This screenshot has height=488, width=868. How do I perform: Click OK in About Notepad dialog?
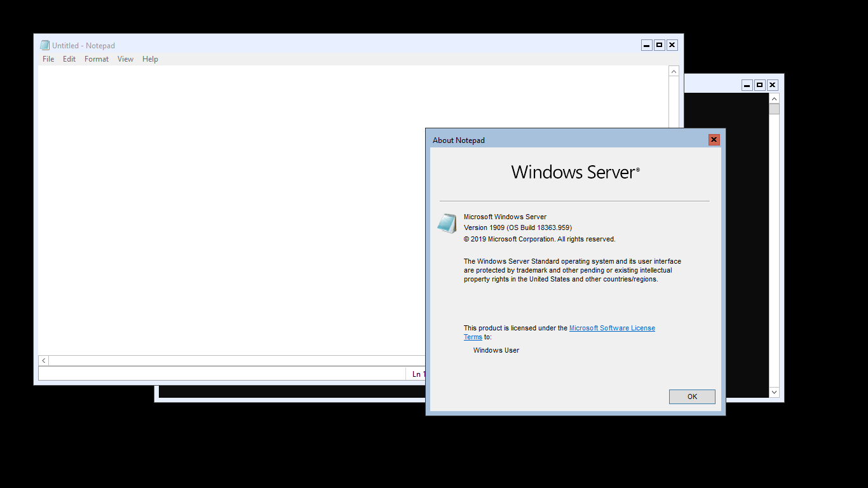692,396
